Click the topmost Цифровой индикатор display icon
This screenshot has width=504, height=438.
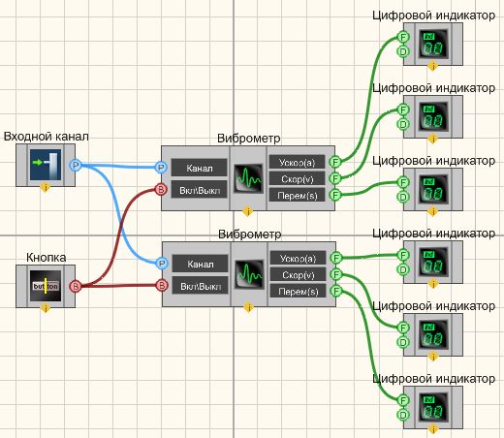(x=433, y=45)
